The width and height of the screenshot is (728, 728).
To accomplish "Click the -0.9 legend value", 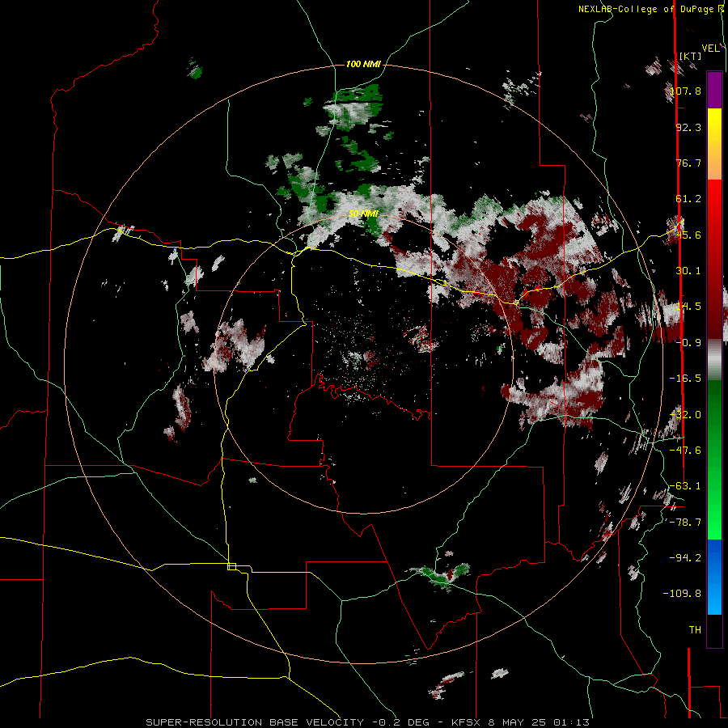I will click(688, 343).
